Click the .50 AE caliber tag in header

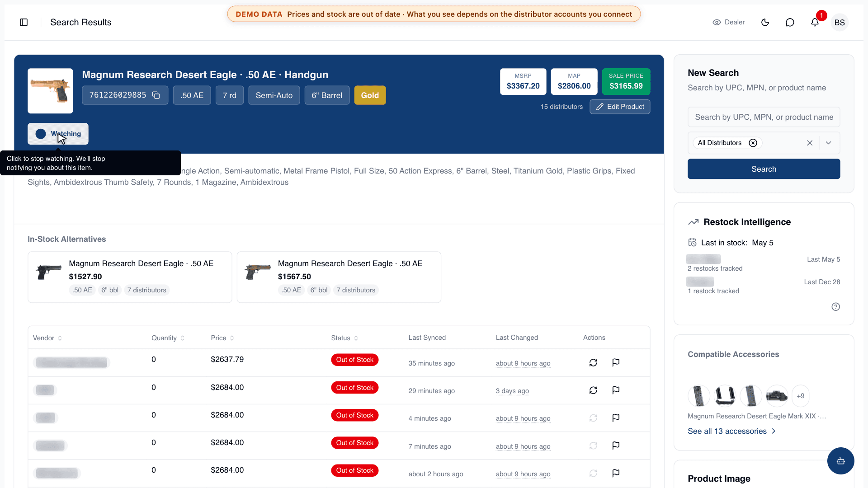coord(192,95)
